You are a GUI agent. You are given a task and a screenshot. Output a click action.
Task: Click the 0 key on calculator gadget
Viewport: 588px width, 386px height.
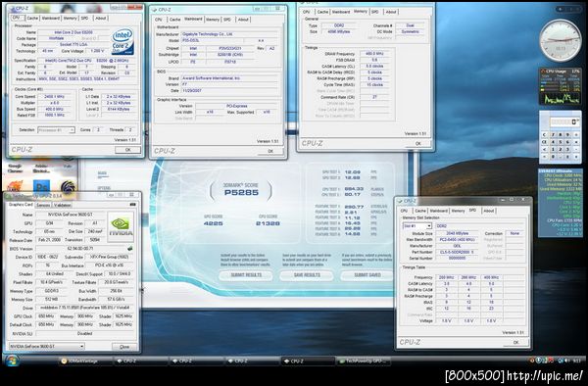553,157
